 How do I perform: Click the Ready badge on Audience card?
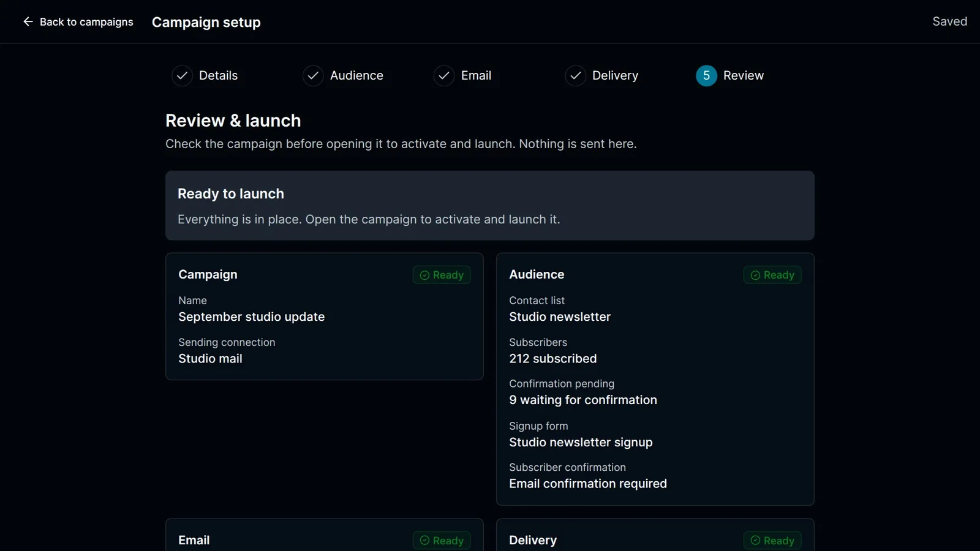(772, 275)
